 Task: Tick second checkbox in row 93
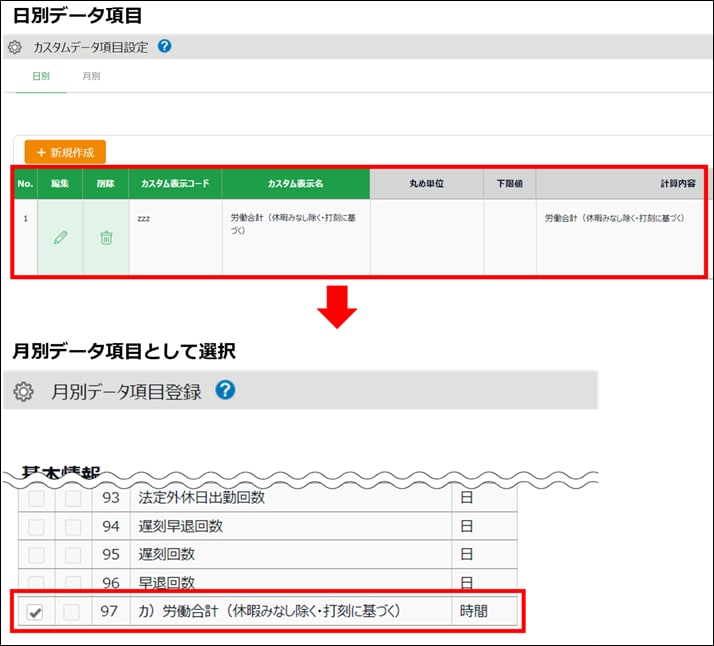(73, 498)
